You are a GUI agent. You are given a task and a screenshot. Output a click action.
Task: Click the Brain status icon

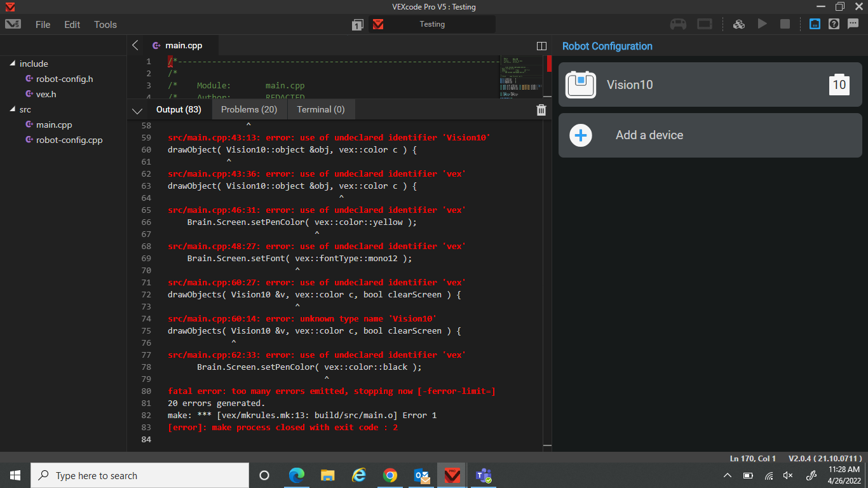click(705, 24)
